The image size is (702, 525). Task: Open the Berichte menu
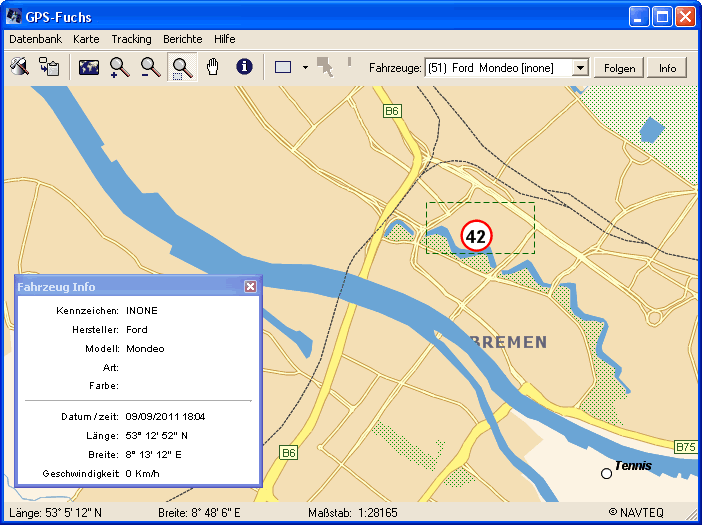click(x=182, y=39)
